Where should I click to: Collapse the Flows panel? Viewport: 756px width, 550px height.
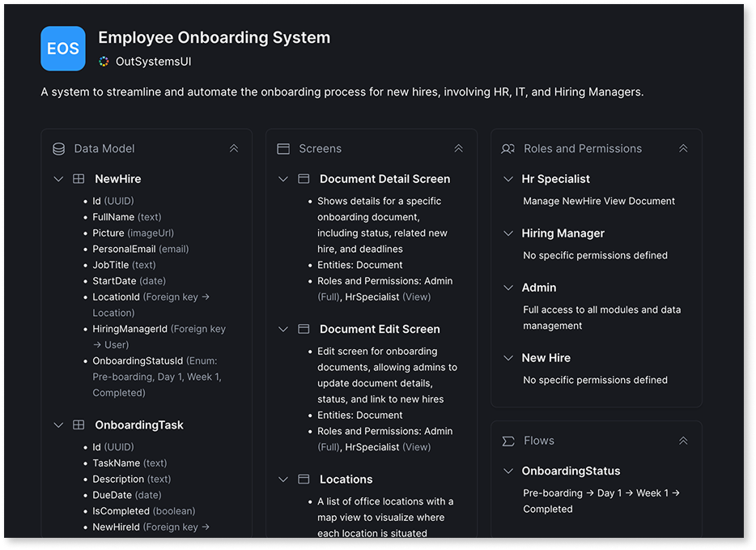(x=683, y=441)
